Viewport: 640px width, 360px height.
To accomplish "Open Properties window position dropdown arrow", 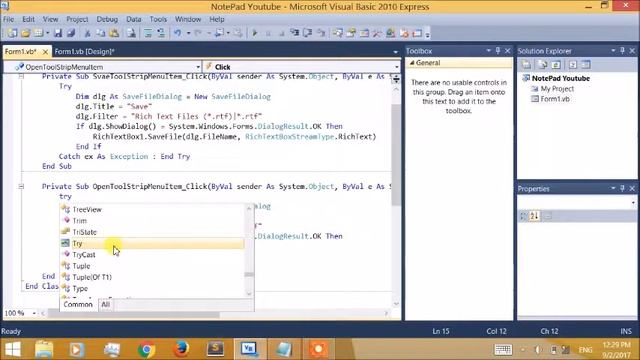I will [x=613, y=188].
